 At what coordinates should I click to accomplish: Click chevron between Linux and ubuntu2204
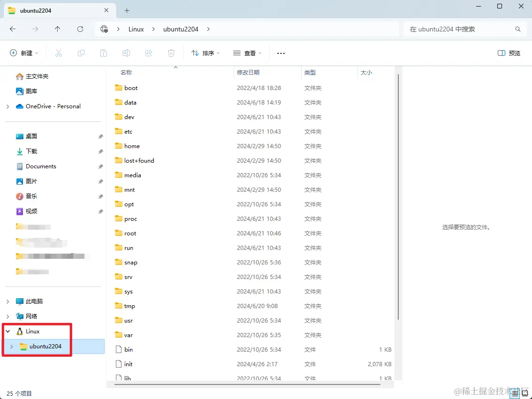pyautogui.click(x=153, y=29)
